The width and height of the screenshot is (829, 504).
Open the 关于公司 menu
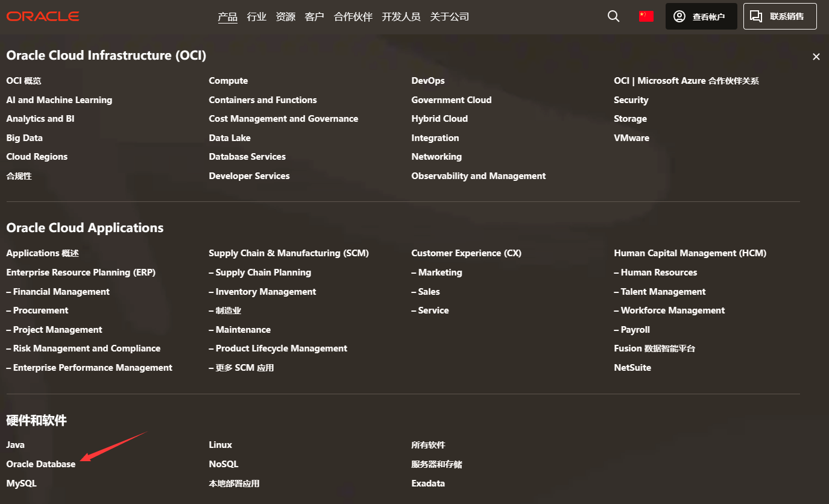click(450, 17)
